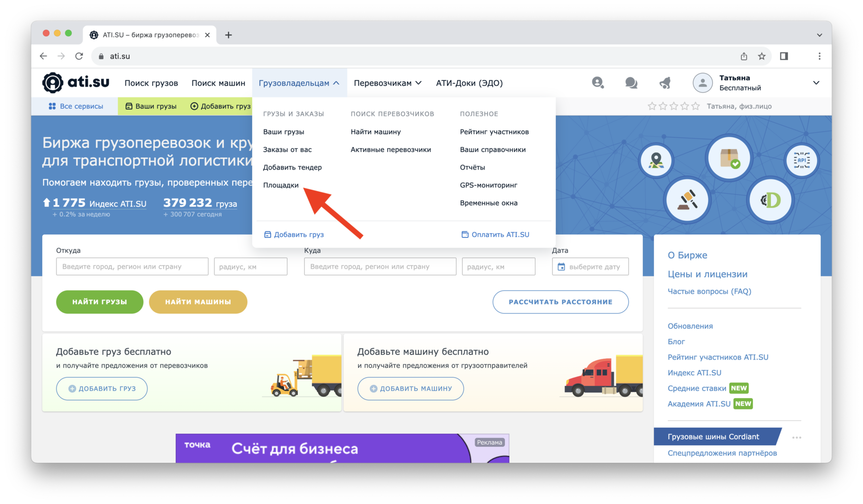Click the user avatar icon
Image resolution: width=863 pixels, height=504 pixels.
702,83
